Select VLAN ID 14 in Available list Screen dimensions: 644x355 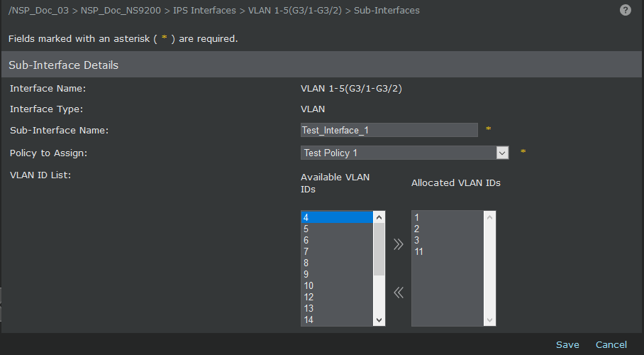click(x=337, y=319)
